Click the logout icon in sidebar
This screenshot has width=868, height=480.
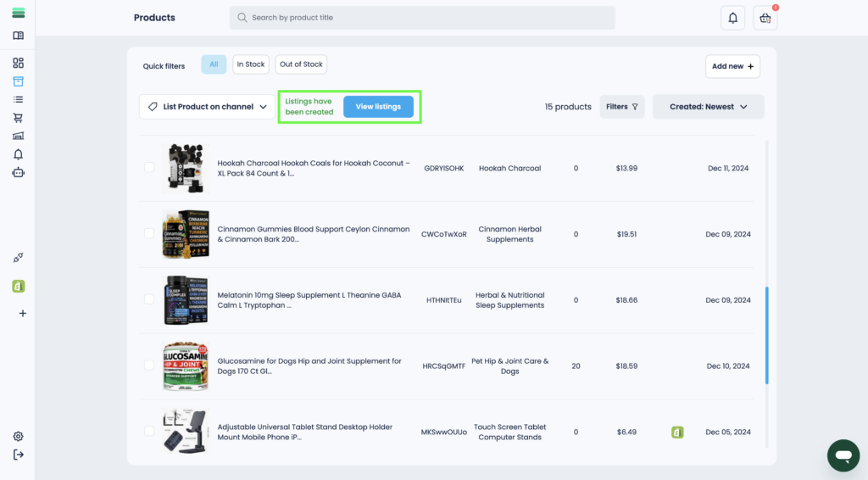point(18,455)
